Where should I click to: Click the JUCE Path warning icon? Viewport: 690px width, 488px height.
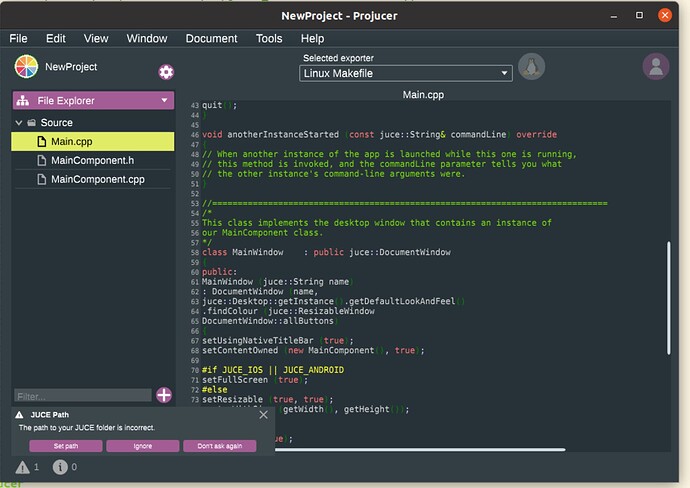pos(19,415)
